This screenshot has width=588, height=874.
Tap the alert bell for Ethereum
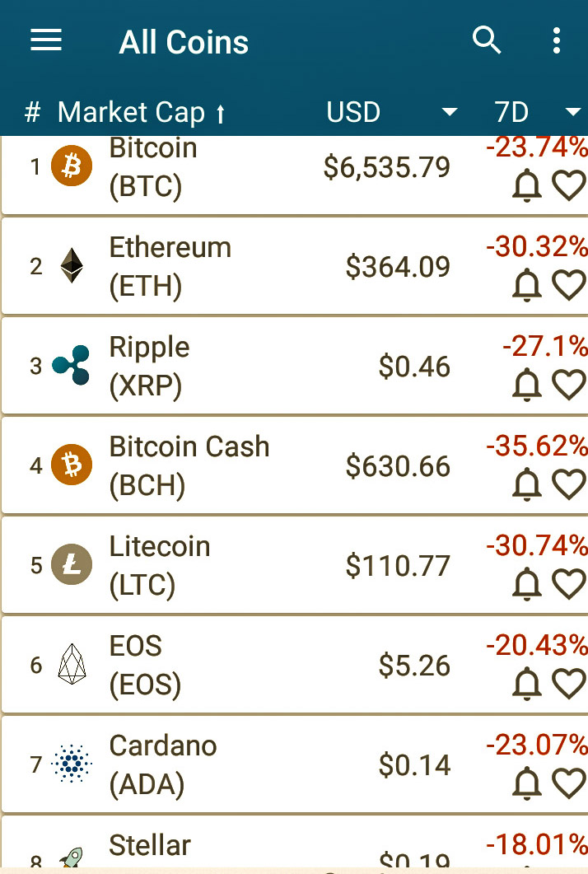coord(527,285)
